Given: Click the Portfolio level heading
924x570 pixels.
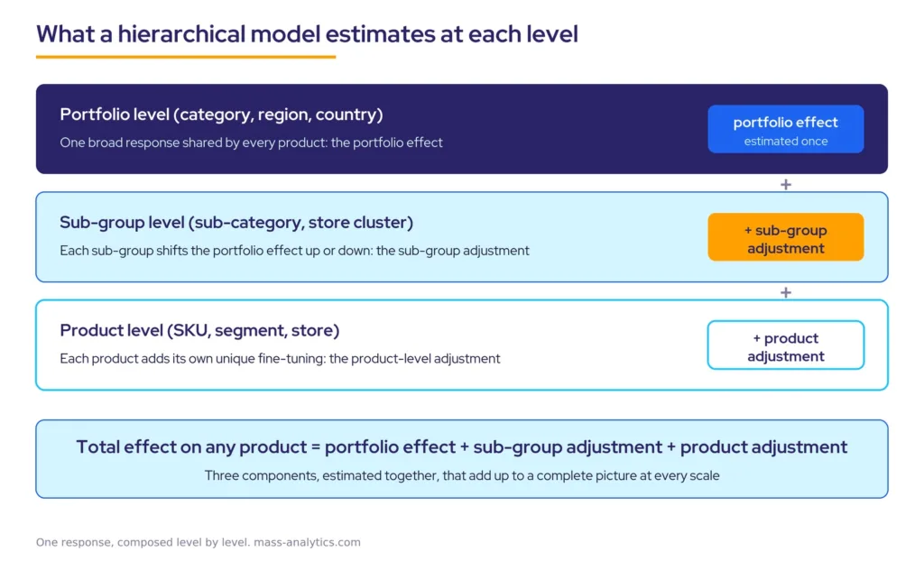Looking at the screenshot, I should 221,115.
